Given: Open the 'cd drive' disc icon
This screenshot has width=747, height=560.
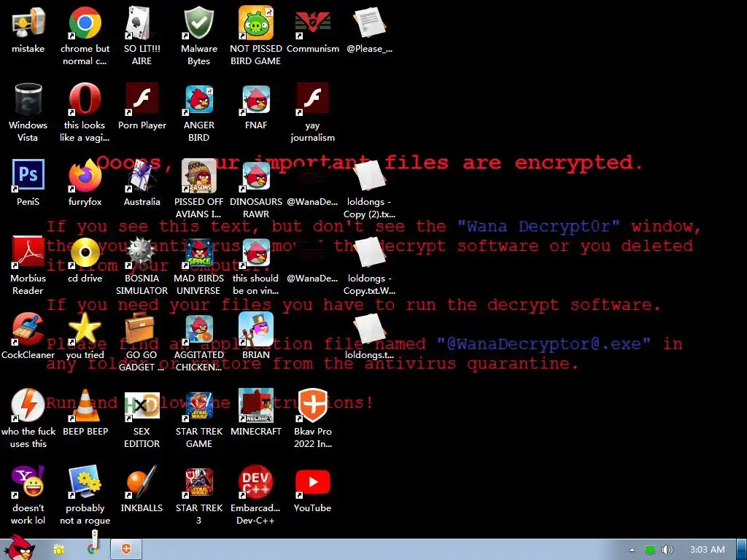Looking at the screenshot, I should (85, 253).
